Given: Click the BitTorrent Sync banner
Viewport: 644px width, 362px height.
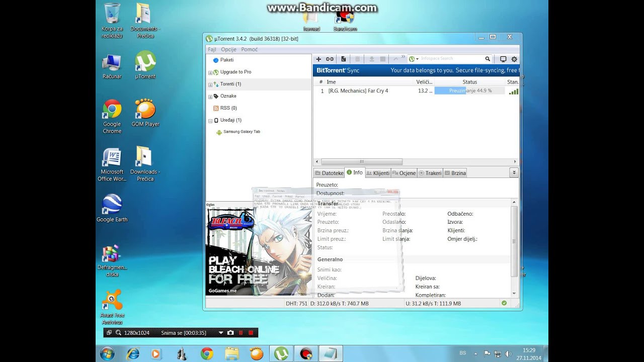Looking at the screenshot, I should [x=416, y=70].
